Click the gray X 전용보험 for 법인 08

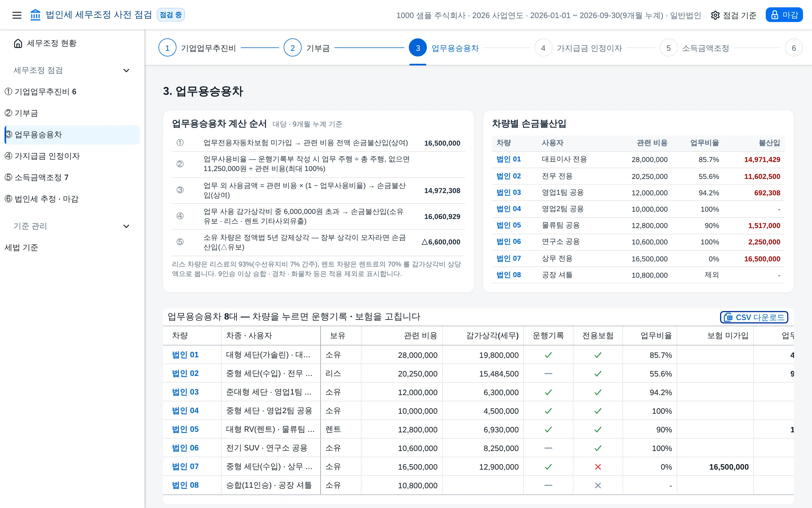click(x=598, y=485)
